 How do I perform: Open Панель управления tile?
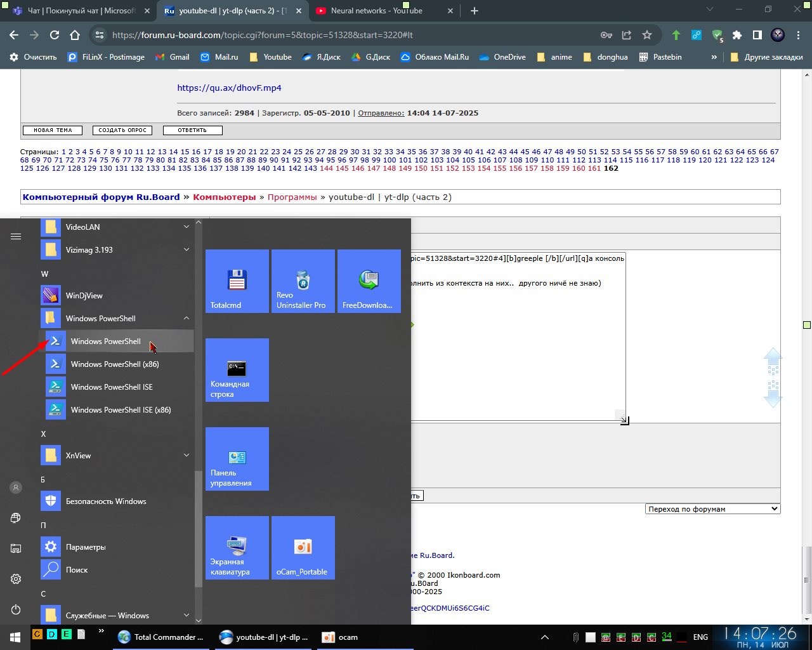(237, 459)
